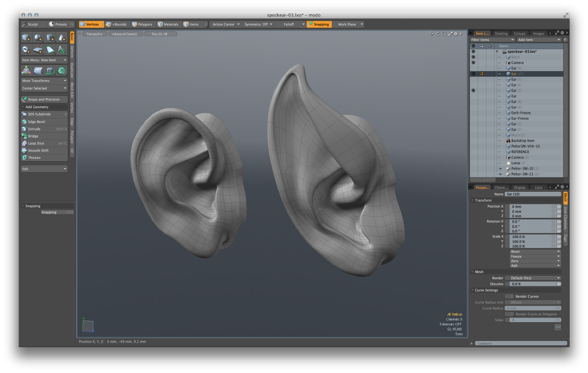The height and width of the screenshot is (373, 588).
Task: Select the Loop Slice tool
Action: click(44, 143)
